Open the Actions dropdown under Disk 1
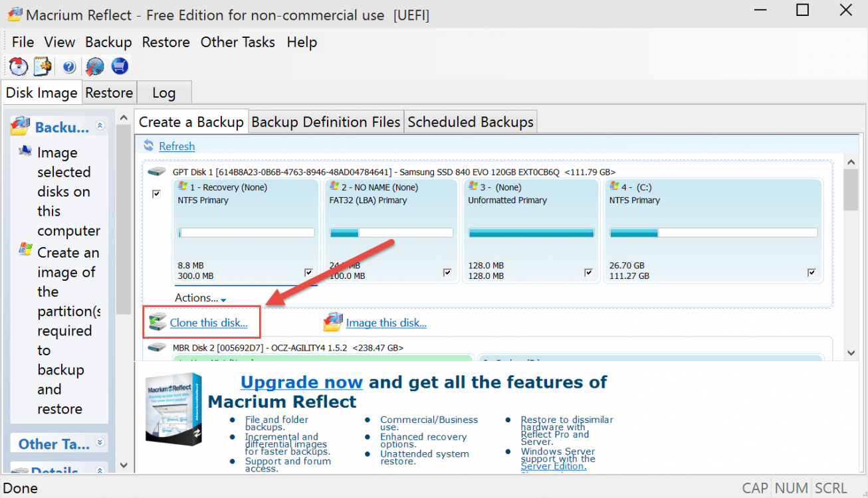The height and width of the screenshot is (498, 868). pos(201,298)
